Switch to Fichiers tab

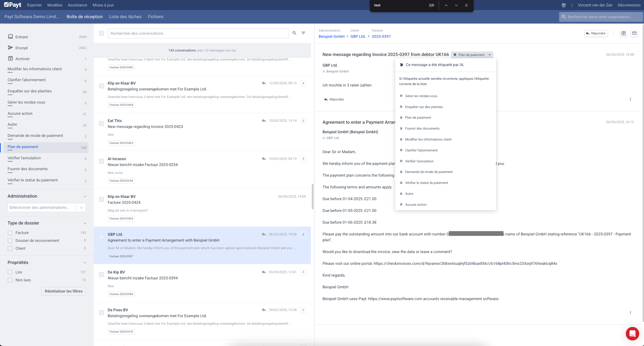pyautogui.click(x=155, y=17)
